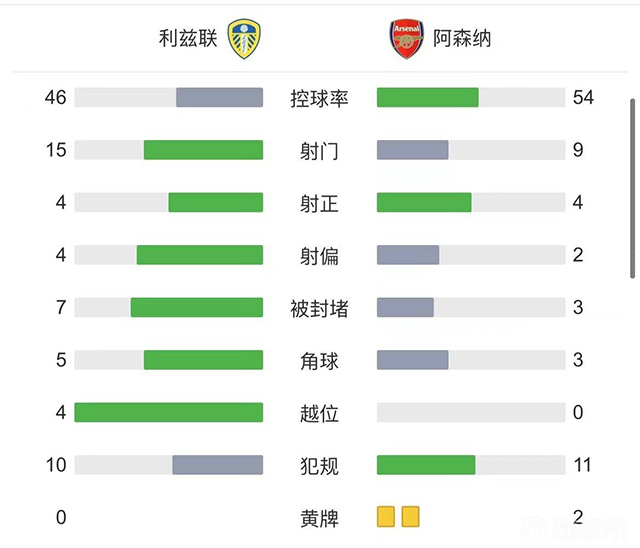
Task: Click Arsenal's first yellow card icon
Action: [386, 517]
